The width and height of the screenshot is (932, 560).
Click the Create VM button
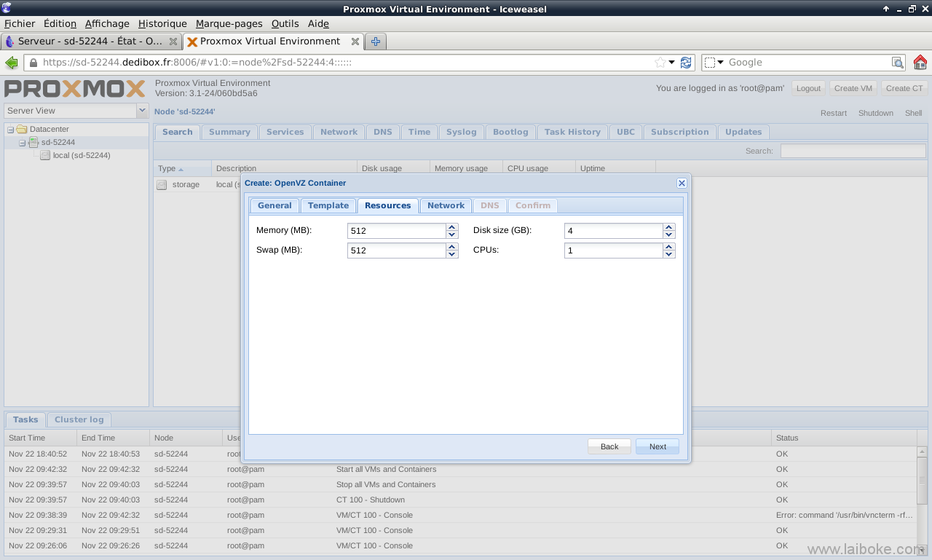(853, 88)
